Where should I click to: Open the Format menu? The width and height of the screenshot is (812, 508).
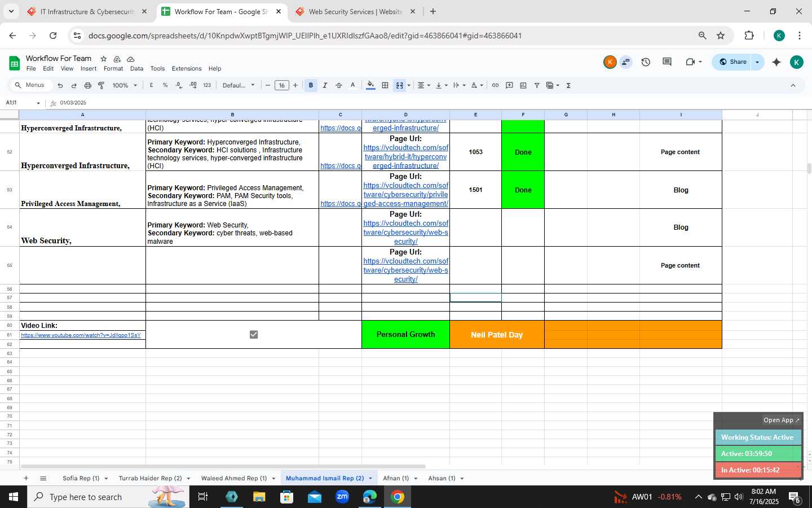point(113,68)
